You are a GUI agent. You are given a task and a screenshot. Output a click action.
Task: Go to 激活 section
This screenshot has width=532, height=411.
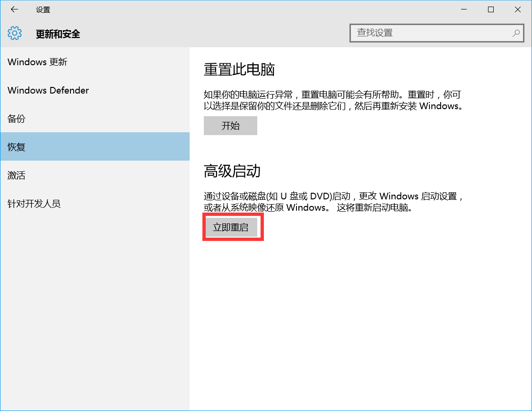(95, 175)
